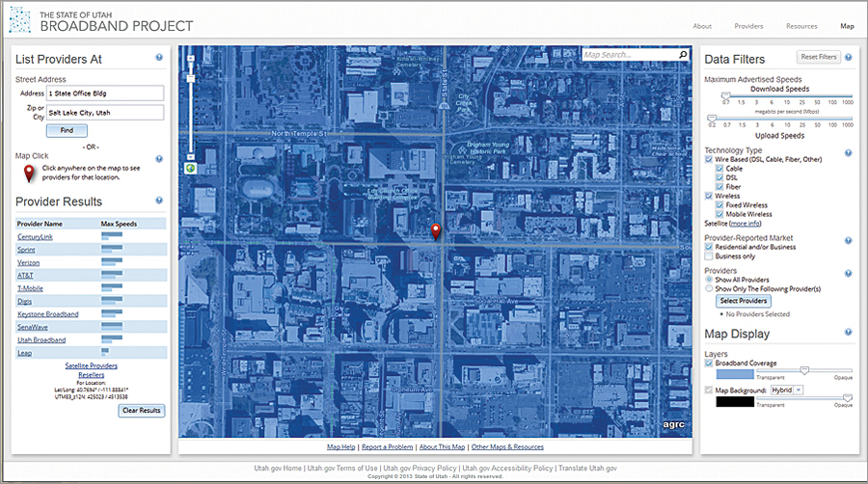Toggle the Fixed Wireless checkbox
Viewport: 868px width, 484px height.
(x=719, y=205)
